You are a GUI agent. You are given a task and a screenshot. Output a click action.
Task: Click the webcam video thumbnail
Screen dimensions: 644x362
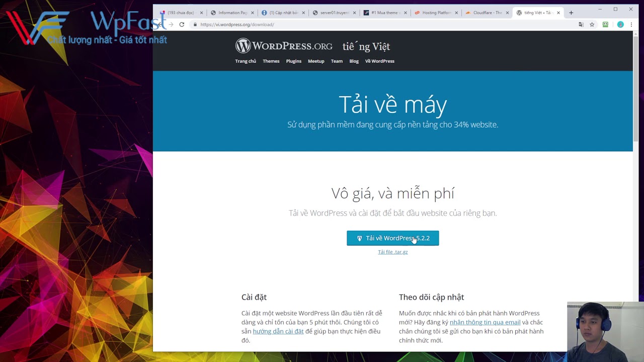point(605,332)
